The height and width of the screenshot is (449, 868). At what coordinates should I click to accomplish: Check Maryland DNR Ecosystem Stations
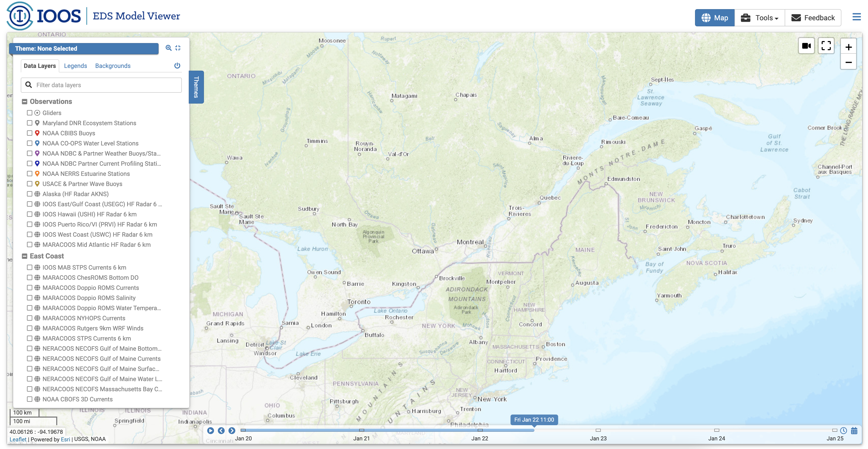click(30, 123)
